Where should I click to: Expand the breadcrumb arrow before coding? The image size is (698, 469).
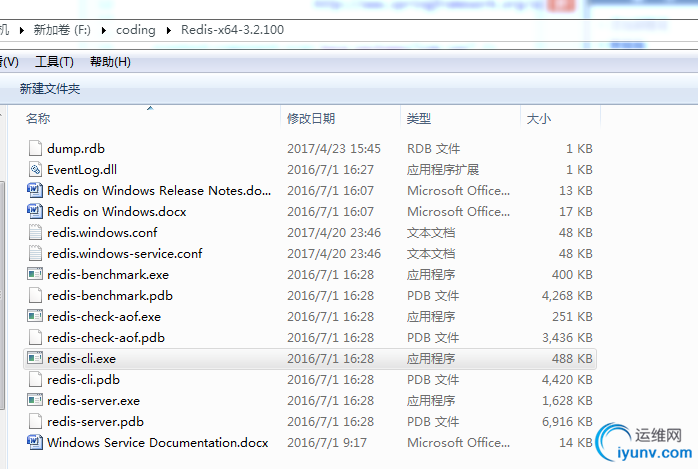point(104,30)
